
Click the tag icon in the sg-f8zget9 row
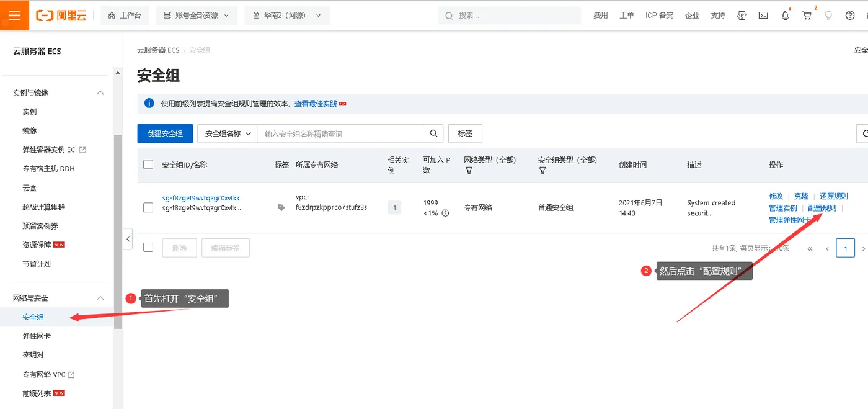click(281, 208)
